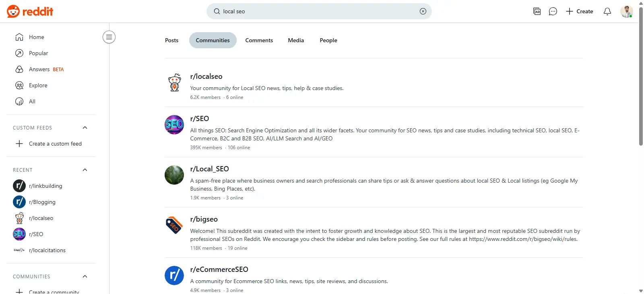Open r/eCommerceSEO community title link

point(219,269)
